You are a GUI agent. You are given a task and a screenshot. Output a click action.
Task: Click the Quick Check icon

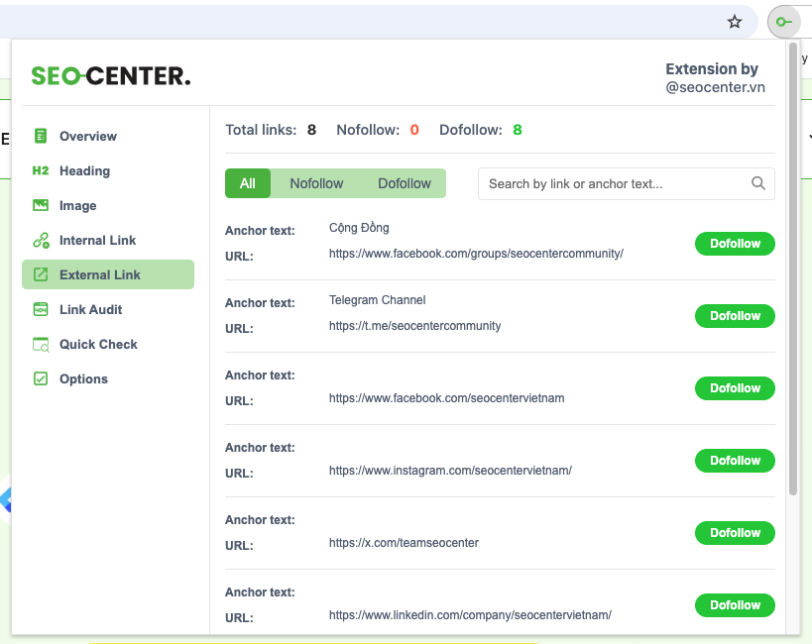pos(41,344)
